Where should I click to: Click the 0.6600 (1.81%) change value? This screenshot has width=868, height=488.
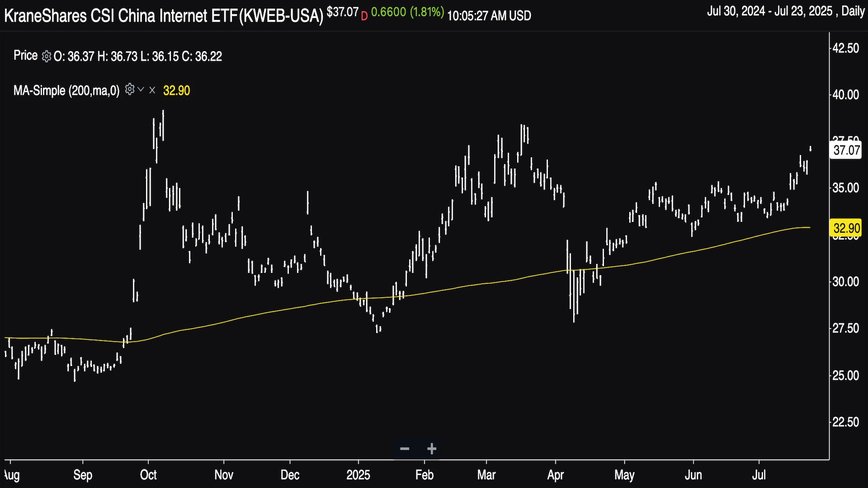click(407, 12)
